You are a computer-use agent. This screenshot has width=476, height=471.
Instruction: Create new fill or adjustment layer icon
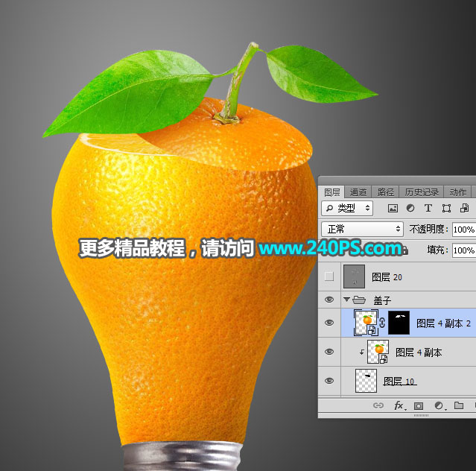[439, 405]
